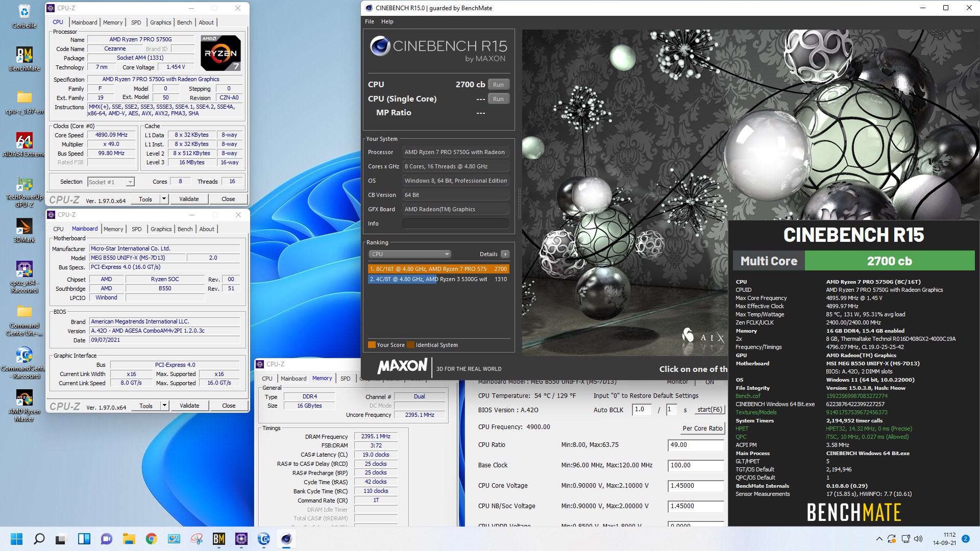980x551 pixels.
Task: Open the Help menu in Cinebench
Action: coord(387,21)
